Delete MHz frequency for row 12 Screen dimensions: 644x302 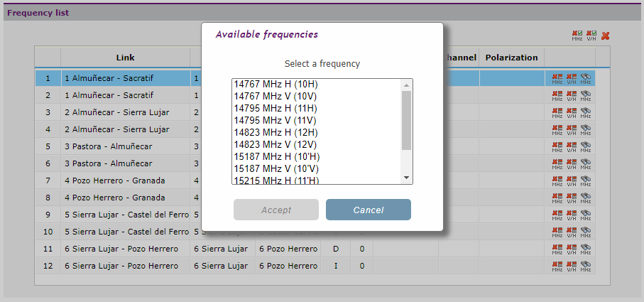coord(557,266)
